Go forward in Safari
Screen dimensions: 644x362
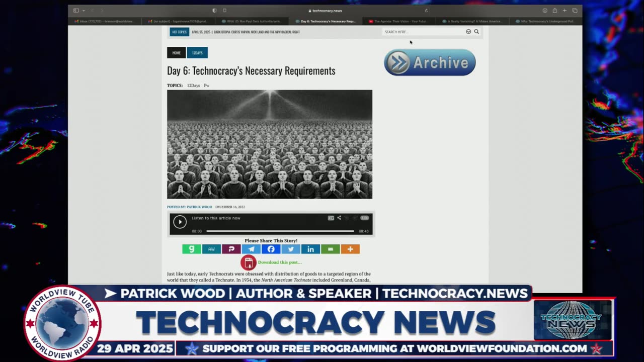point(102,11)
